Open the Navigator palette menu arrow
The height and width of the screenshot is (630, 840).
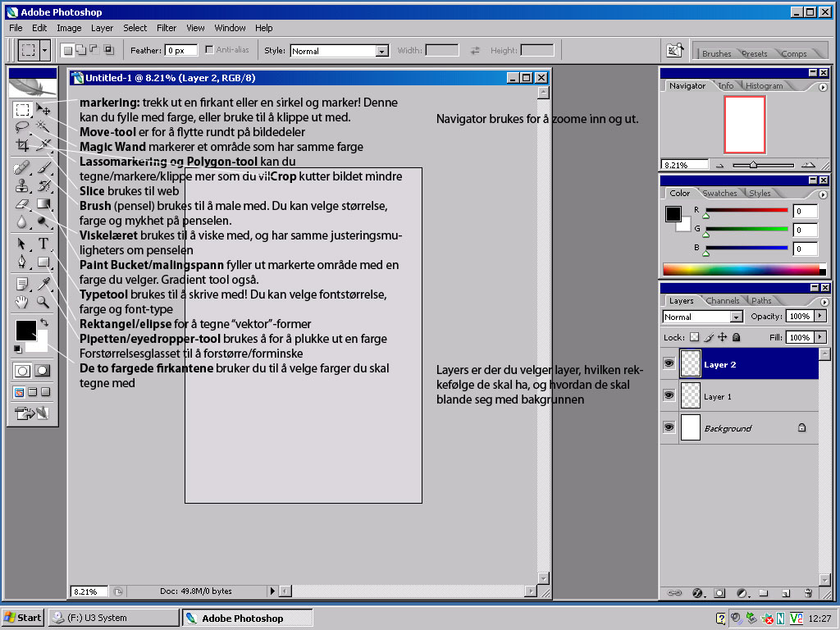pos(824,87)
